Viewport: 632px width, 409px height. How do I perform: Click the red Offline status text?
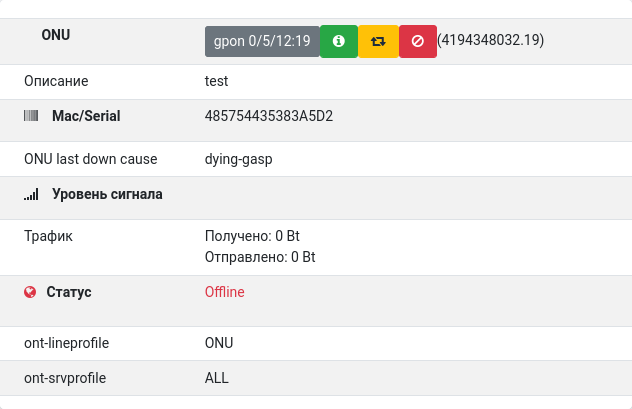pyautogui.click(x=224, y=292)
